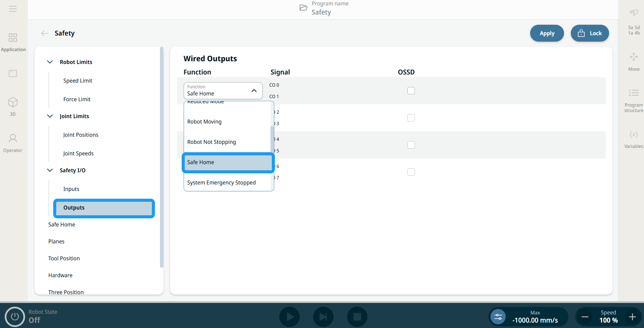Open Program structure panel icon
Image resolution: width=644 pixels, height=328 pixels.
(633, 93)
